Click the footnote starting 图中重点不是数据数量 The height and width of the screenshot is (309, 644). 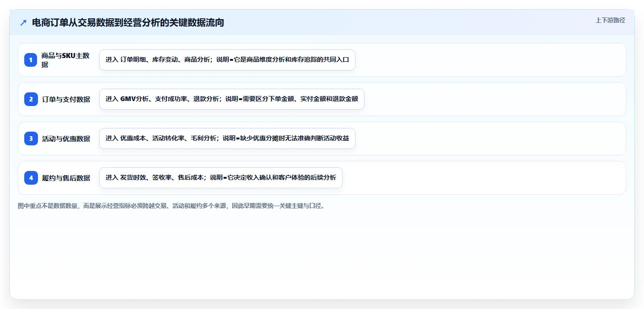tap(172, 206)
